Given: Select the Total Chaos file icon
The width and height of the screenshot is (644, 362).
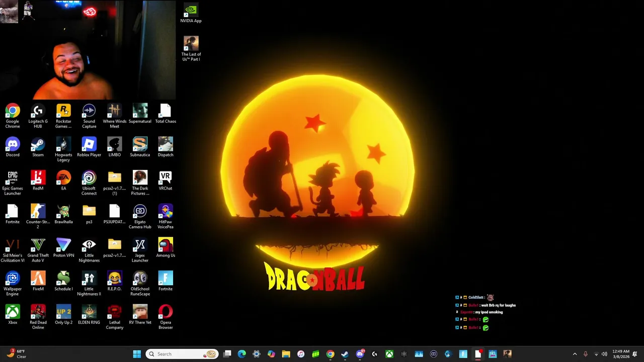Looking at the screenshot, I should click(166, 113).
